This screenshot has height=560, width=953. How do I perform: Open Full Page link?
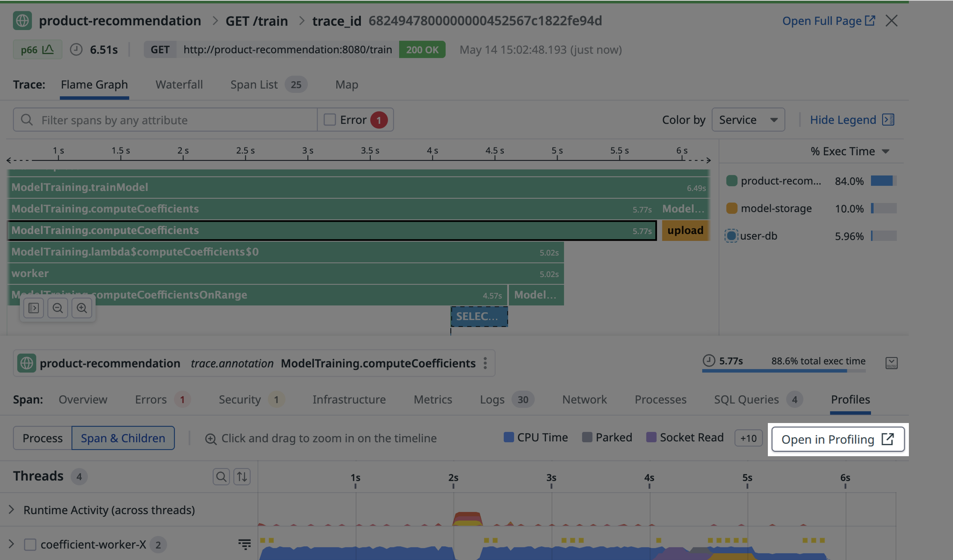(x=828, y=21)
